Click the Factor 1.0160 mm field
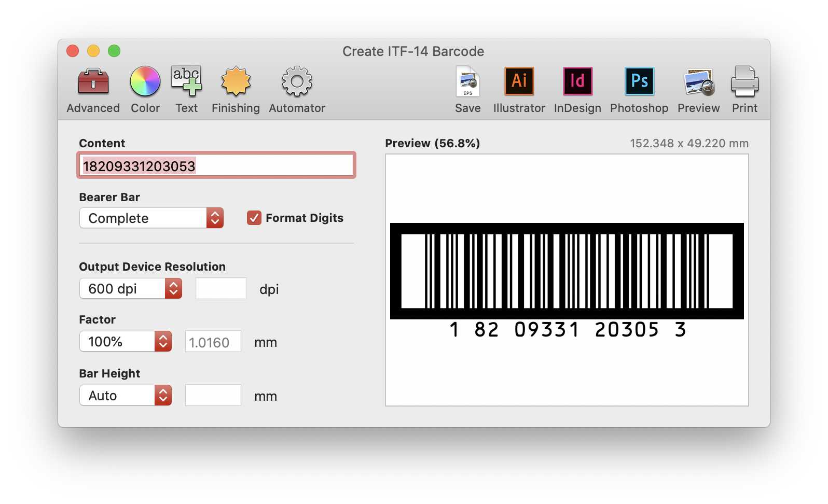 (213, 342)
